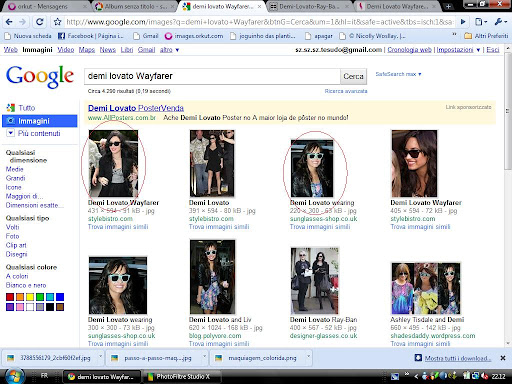Viewport: 512px width, 384px height.
Task: Click the Esci sign-out link
Action: pos(493,50)
